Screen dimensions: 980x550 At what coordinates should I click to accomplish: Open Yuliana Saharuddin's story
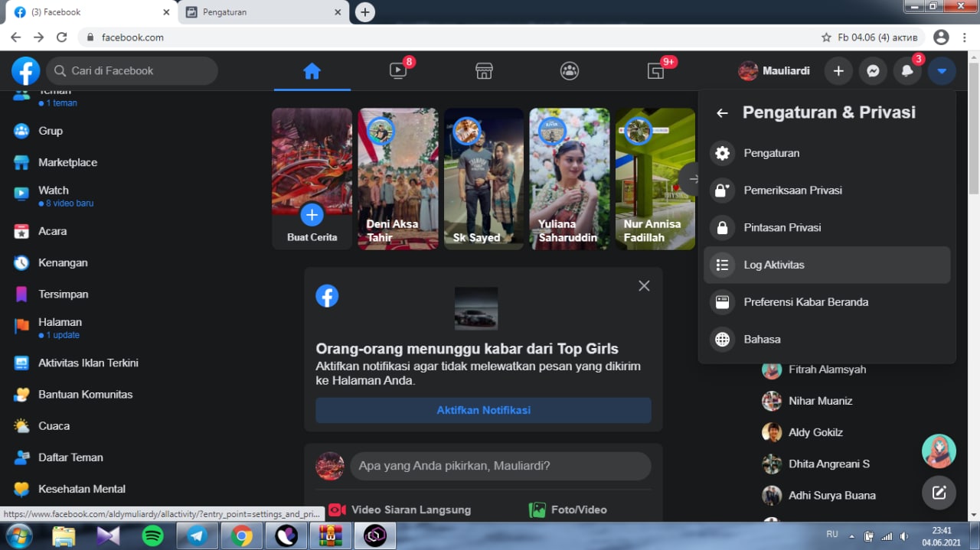coord(570,179)
